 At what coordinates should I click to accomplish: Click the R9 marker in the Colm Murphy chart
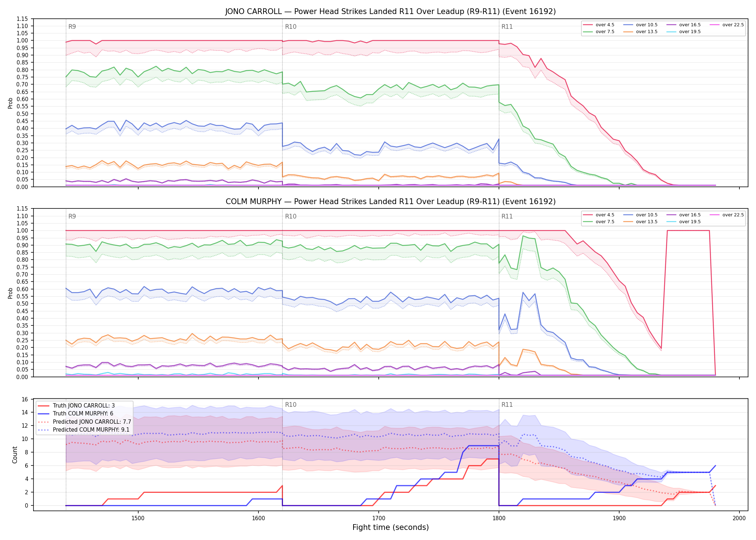click(72, 216)
